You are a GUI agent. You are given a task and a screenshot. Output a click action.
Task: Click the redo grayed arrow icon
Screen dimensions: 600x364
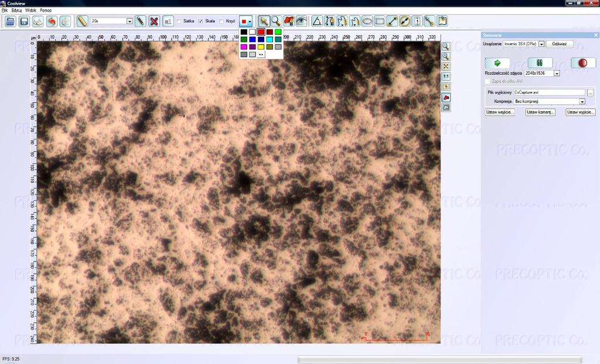pos(66,21)
